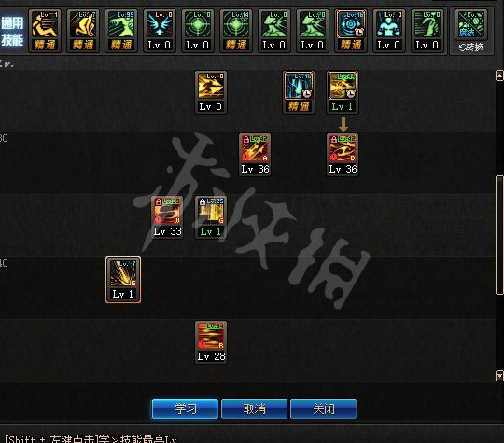Toggle the magic 转换 switch icon
Screen dimensions: 504x443
pyautogui.click(x=471, y=32)
